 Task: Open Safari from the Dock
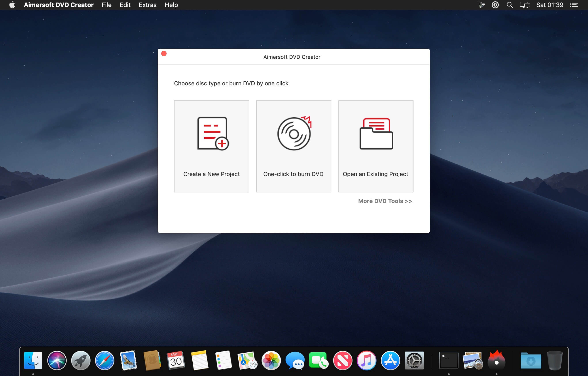(x=104, y=360)
